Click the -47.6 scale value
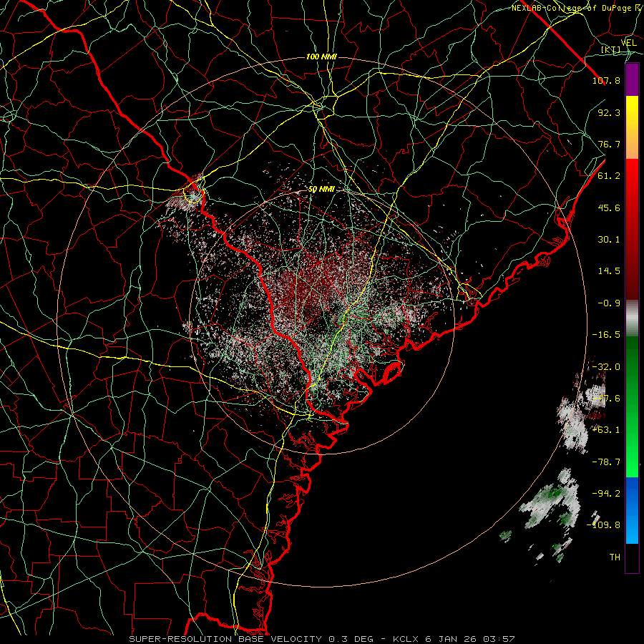This screenshot has height=644, width=644. click(x=606, y=399)
